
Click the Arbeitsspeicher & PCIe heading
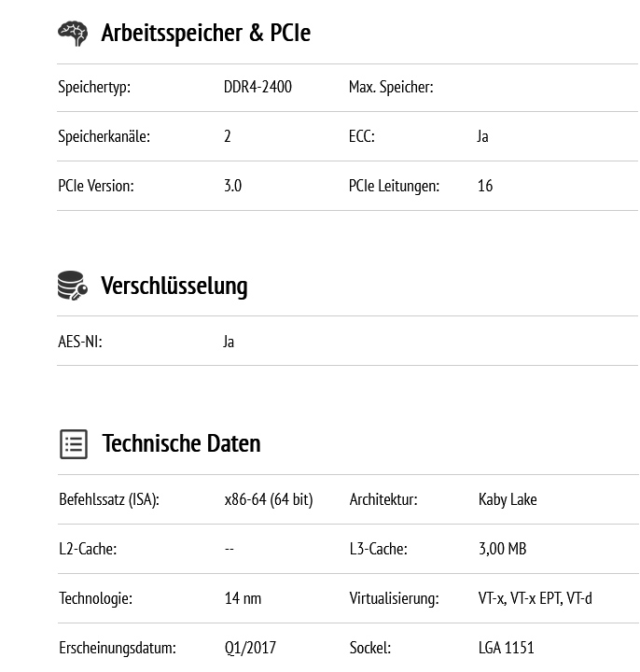pyautogui.click(x=205, y=34)
